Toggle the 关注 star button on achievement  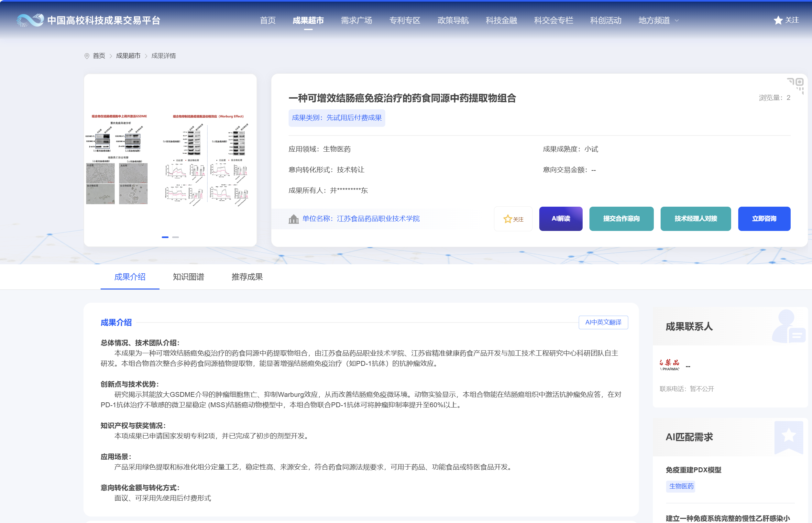(513, 219)
